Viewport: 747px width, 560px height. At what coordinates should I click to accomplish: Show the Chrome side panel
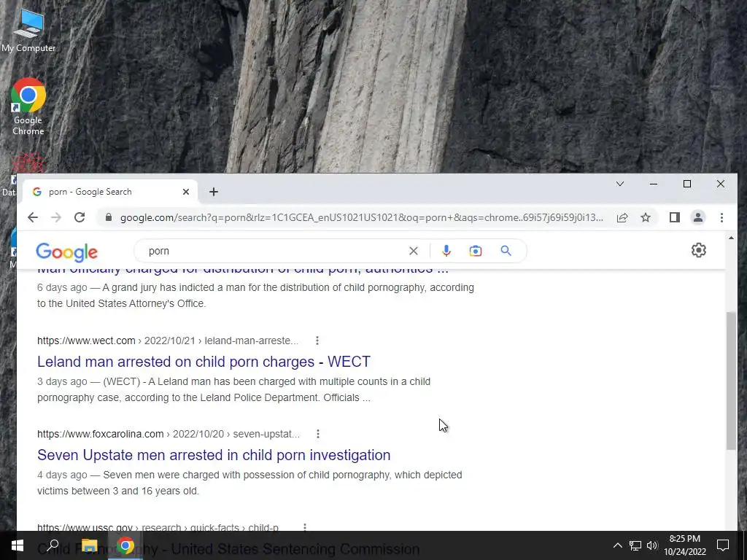pos(674,217)
